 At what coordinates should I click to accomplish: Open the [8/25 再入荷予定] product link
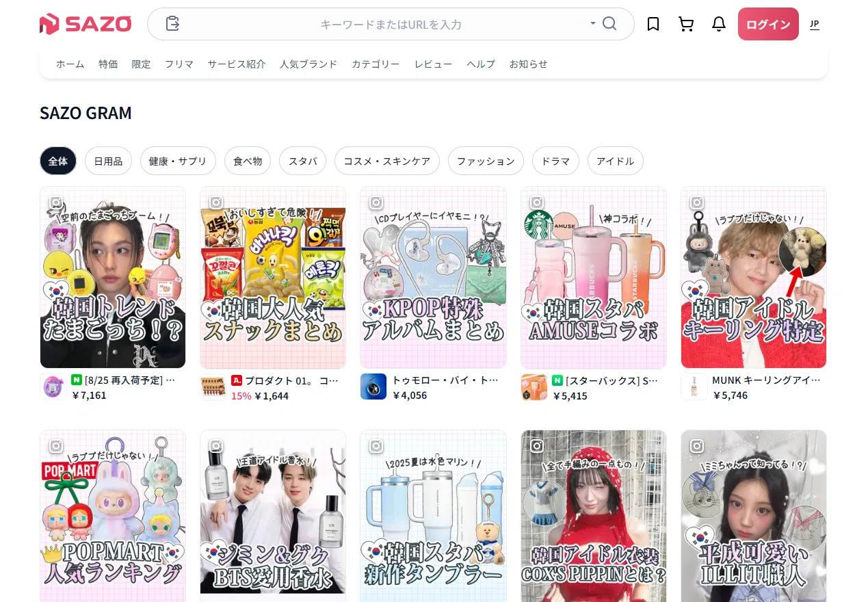pyautogui.click(x=124, y=380)
